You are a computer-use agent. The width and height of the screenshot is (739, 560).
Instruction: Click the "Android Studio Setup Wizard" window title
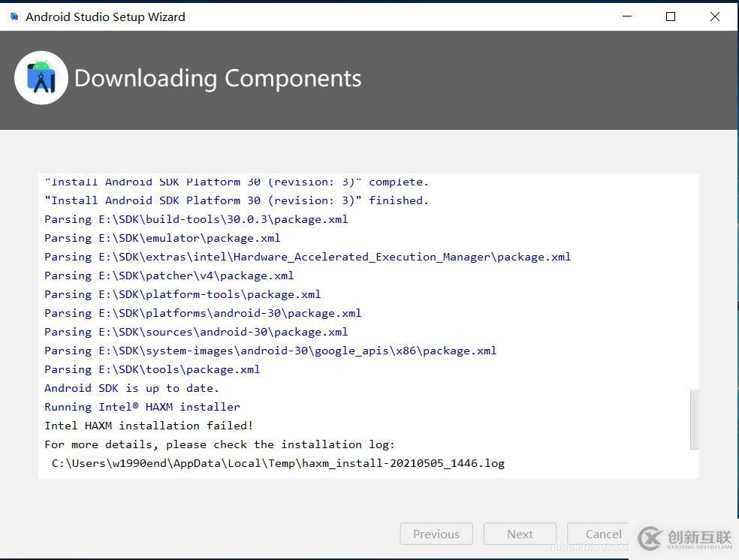(x=105, y=17)
